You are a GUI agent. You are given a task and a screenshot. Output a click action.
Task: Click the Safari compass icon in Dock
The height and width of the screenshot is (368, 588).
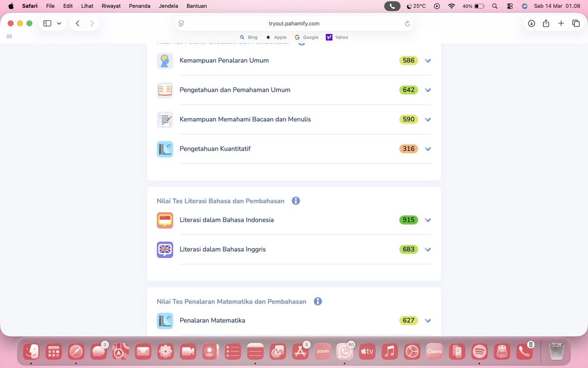coord(76,351)
